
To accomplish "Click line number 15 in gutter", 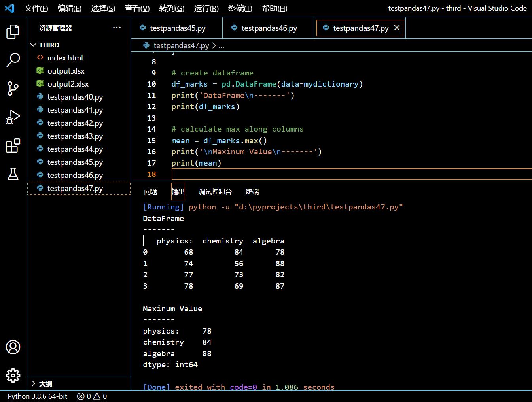I will pyautogui.click(x=151, y=140).
